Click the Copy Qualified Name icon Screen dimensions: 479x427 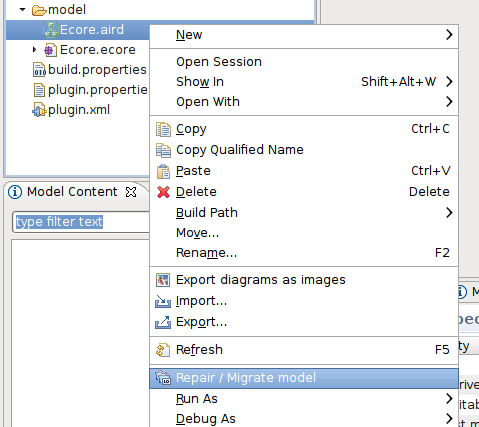(x=163, y=150)
